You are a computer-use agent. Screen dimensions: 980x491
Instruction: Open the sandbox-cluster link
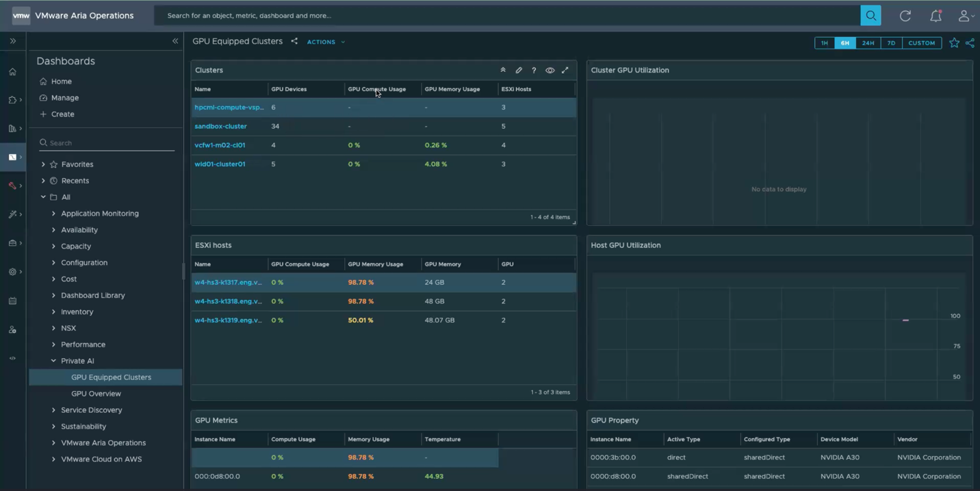(x=220, y=127)
